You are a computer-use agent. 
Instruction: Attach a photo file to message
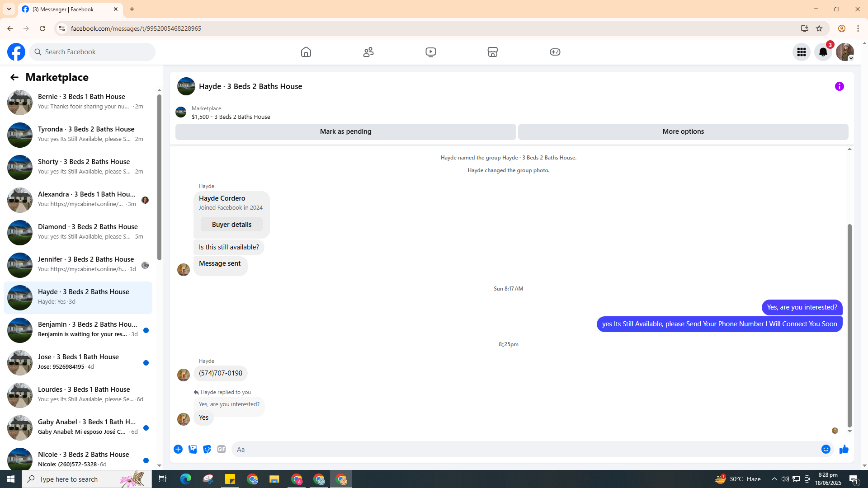point(193,449)
